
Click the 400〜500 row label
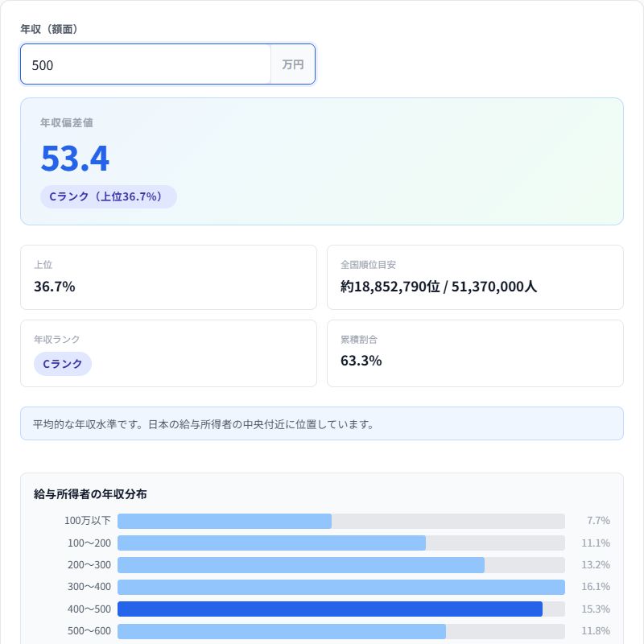tap(89, 609)
